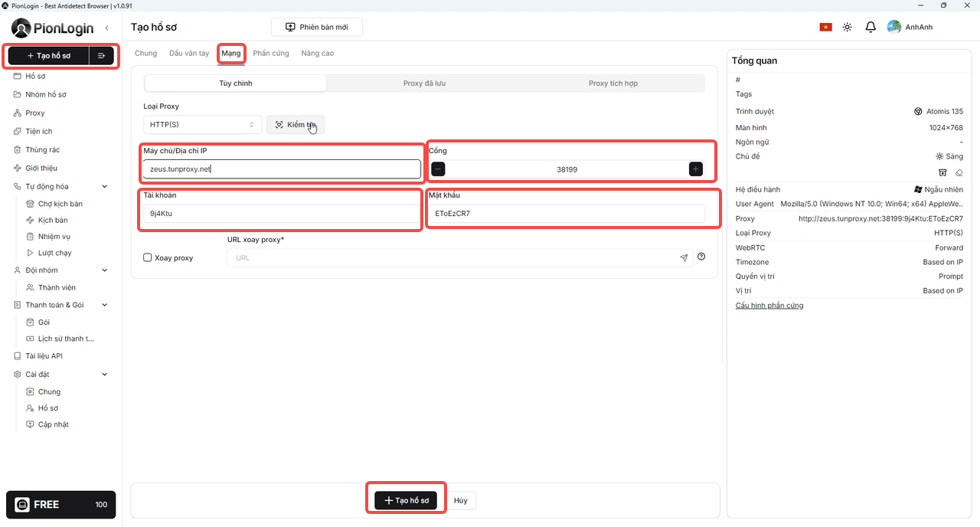Collapse the Tự động hóa section
Viewport: 980px width, 527px height.
click(105, 186)
